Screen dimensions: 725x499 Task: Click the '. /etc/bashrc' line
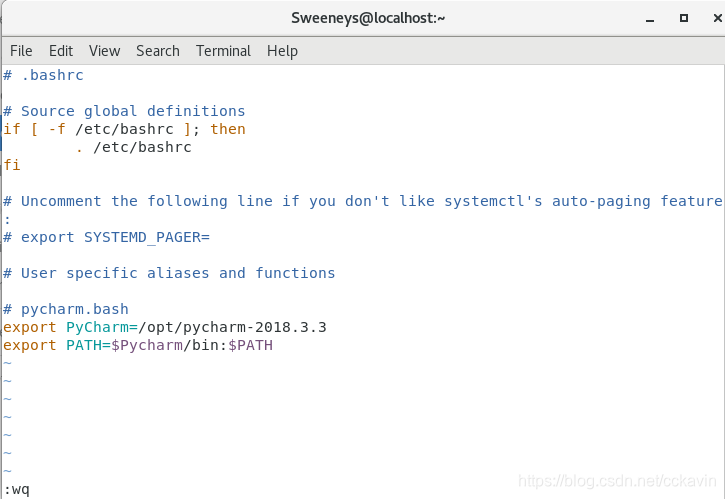[x=133, y=147]
